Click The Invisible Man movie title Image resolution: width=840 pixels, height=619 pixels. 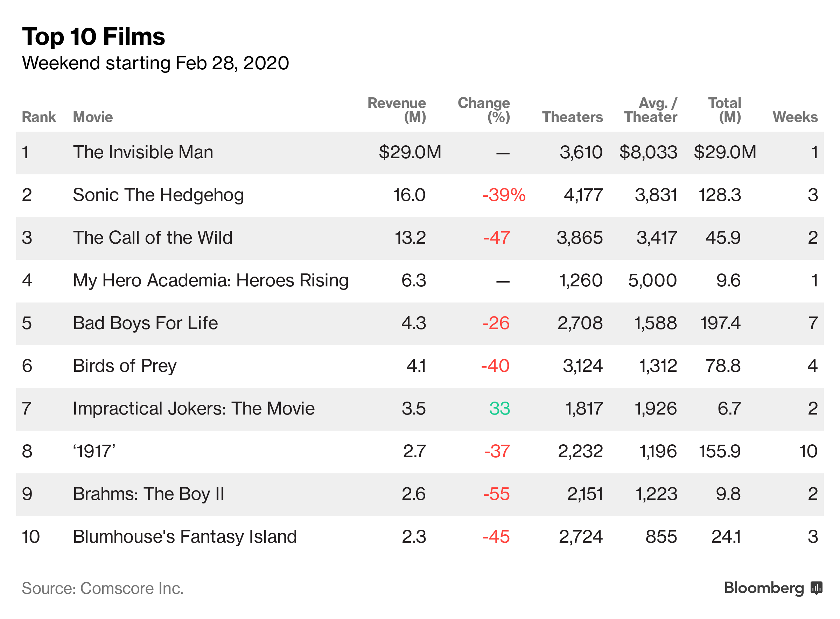(x=143, y=152)
